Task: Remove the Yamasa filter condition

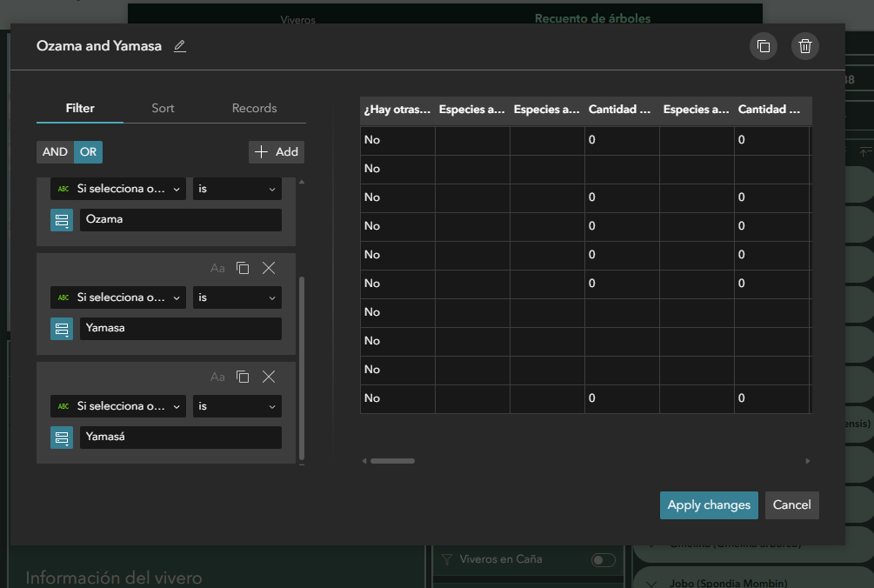Action: 269,268
